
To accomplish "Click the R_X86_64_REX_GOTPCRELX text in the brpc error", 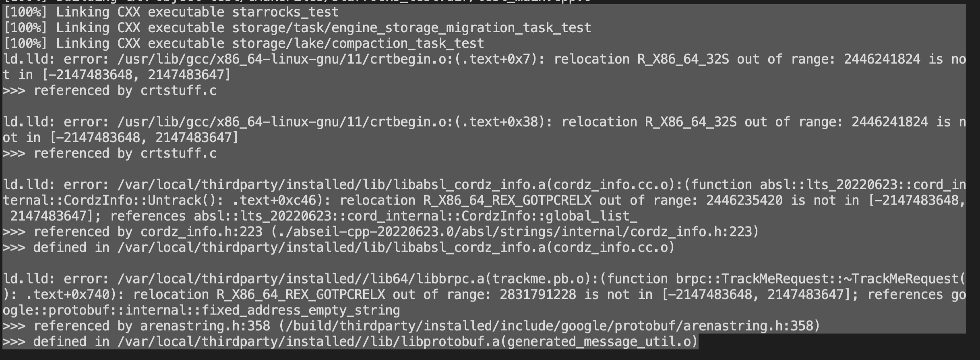I will pyautogui.click(x=300, y=295).
